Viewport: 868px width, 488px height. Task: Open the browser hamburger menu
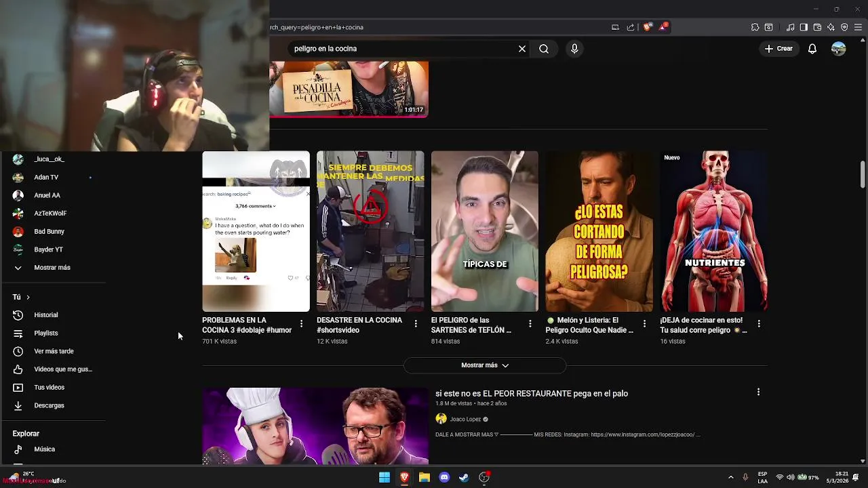click(858, 27)
